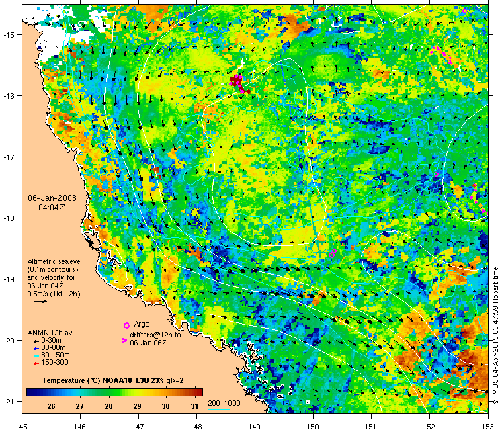Click the colorbar tick label 30

tap(165, 406)
